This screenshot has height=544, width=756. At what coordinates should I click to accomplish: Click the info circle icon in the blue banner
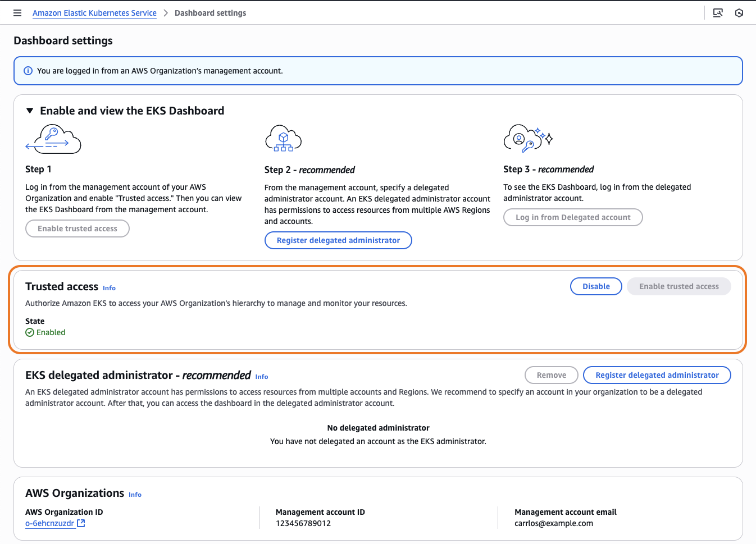pos(28,70)
